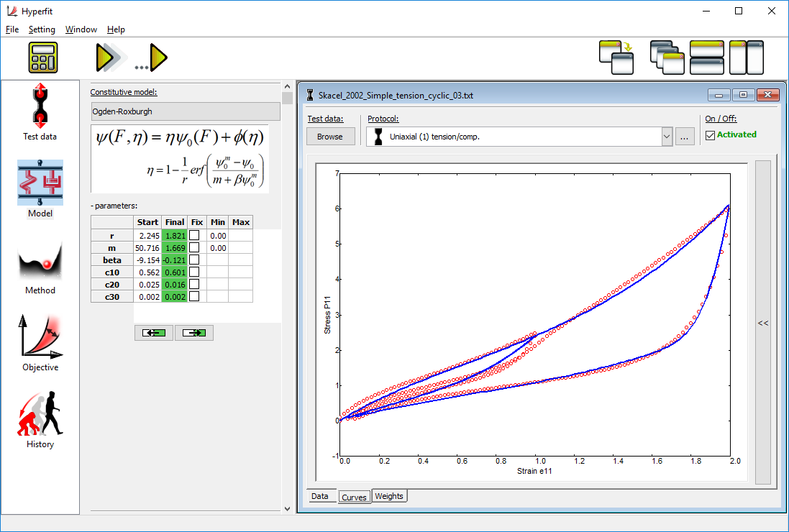
Task: Toggle the Fix checkbox for parameter beta
Action: [x=194, y=260]
